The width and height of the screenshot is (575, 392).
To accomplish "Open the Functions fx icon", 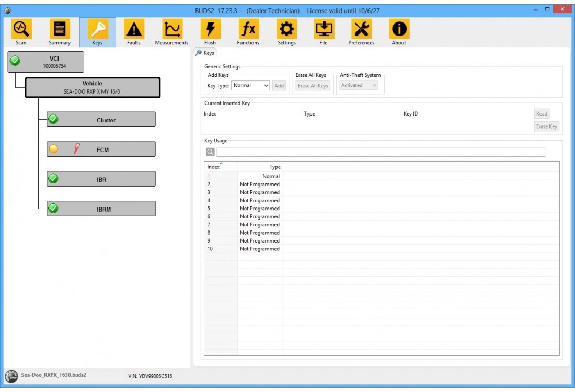I will 248,32.
